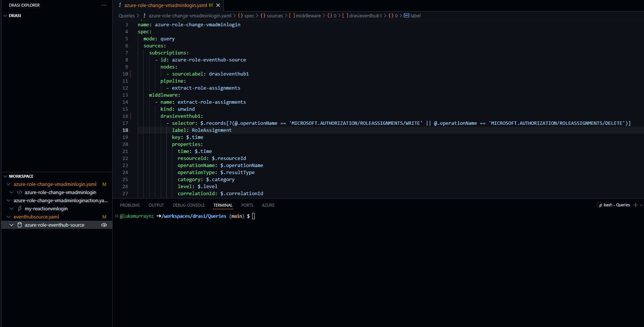
Task: Click the lightning icon beside my-reactionvmlogin
Action: point(20,208)
